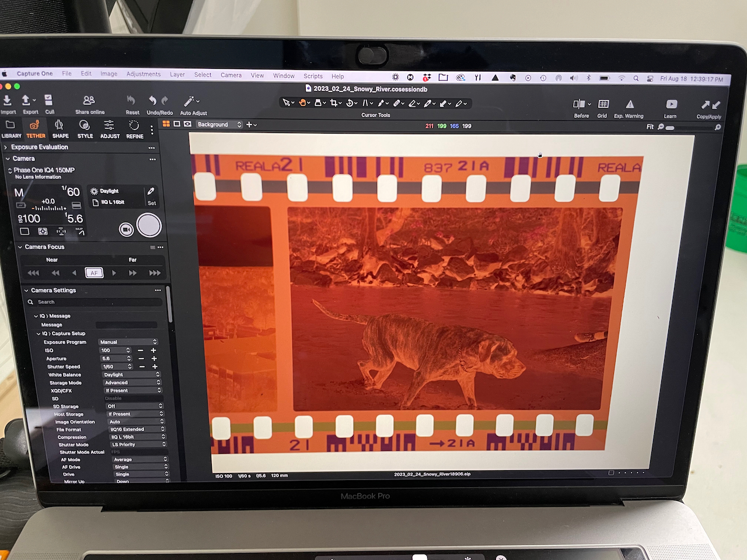The width and height of the screenshot is (747, 560).
Task: Switch to the Tether tool tab
Action: pos(35,129)
